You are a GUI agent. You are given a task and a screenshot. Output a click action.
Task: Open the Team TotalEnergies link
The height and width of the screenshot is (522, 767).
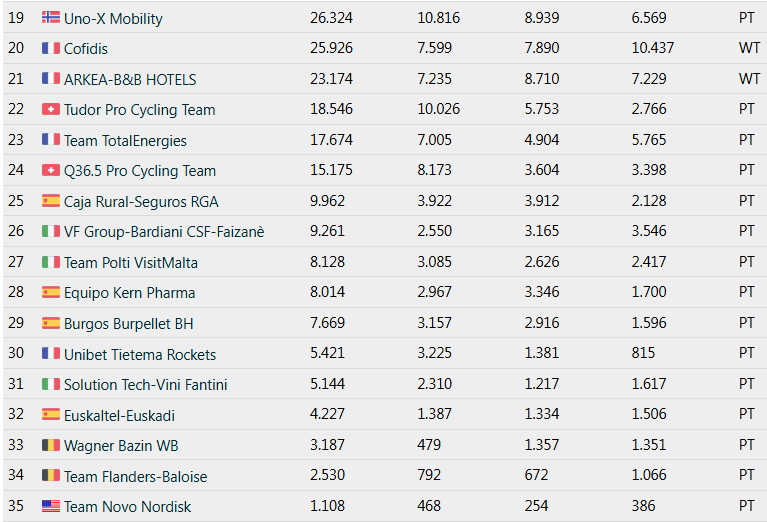coord(125,140)
